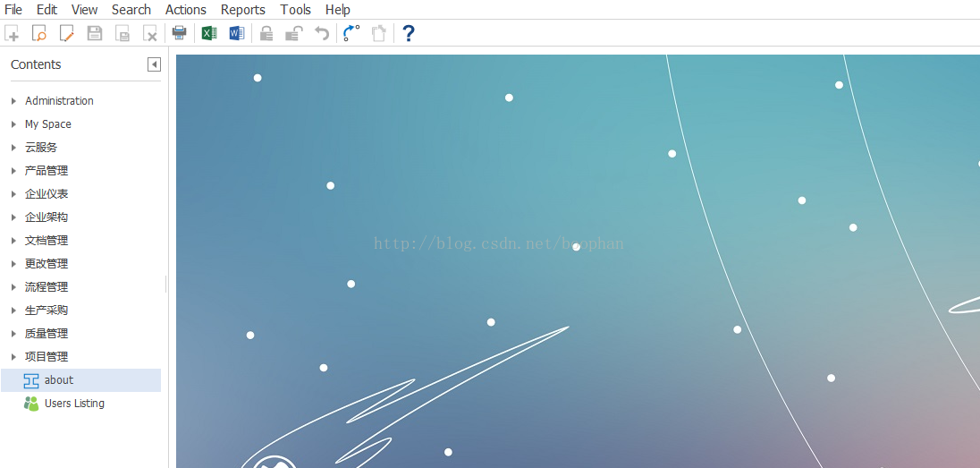The height and width of the screenshot is (468, 980).
Task: Open the Reports menu
Action: [x=243, y=9]
